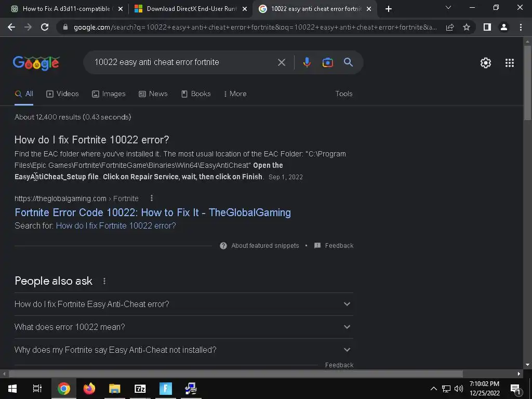Switch to Books results
This screenshot has width=532, height=399.
[196, 94]
